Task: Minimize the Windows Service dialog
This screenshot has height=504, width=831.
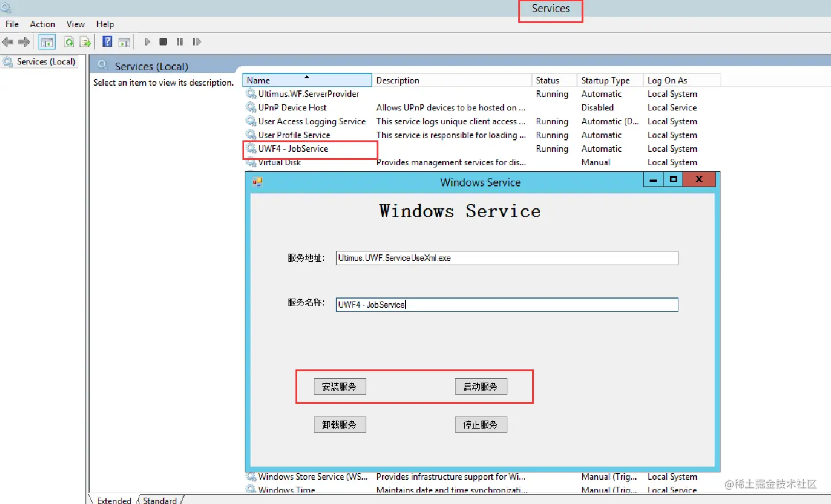Action: pyautogui.click(x=653, y=180)
